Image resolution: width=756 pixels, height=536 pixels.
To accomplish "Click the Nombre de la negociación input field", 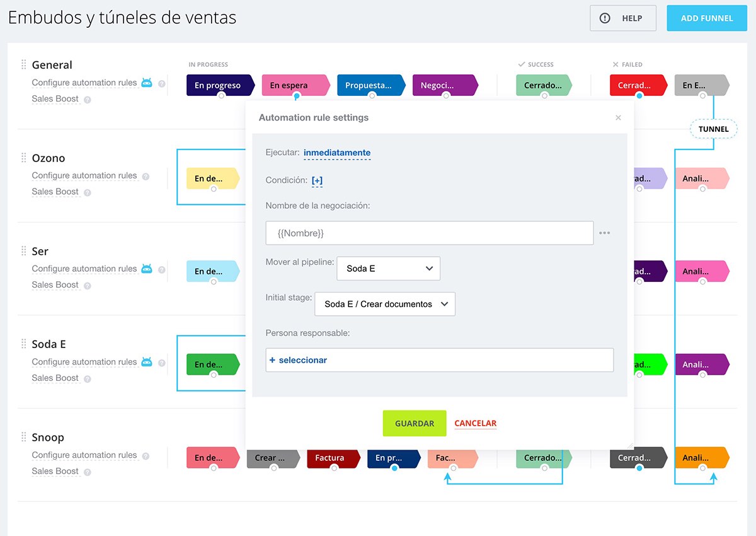I will coord(429,233).
